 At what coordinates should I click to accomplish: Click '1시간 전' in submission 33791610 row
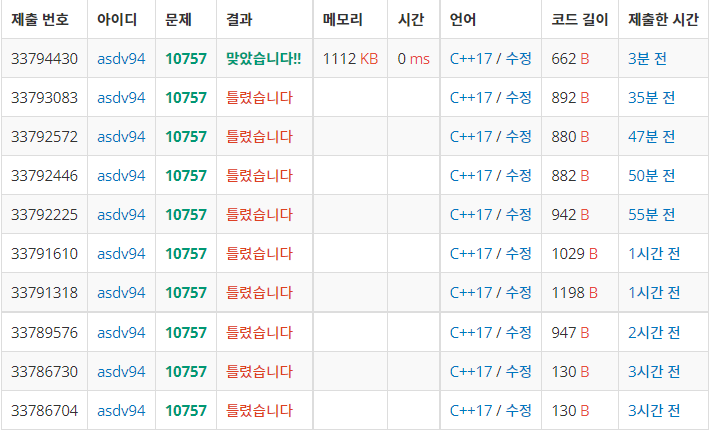(x=654, y=253)
